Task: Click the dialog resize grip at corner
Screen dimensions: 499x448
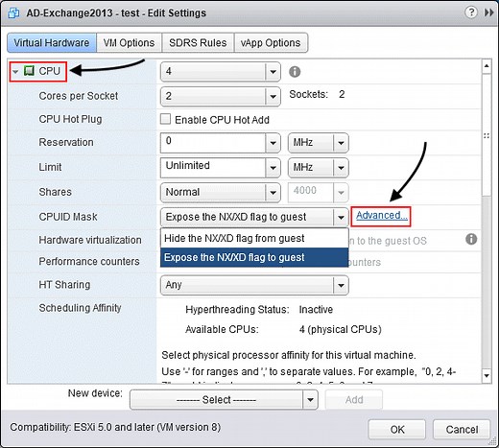Action: coord(492,441)
